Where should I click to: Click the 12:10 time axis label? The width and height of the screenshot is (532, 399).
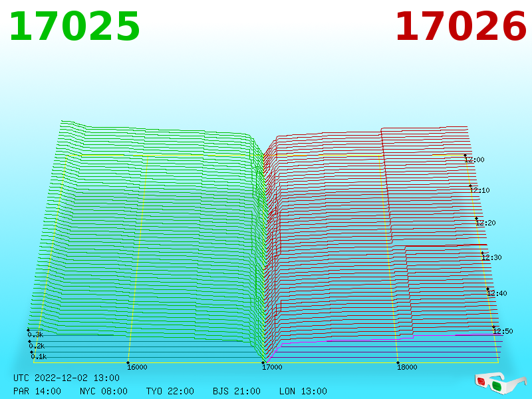click(x=479, y=190)
